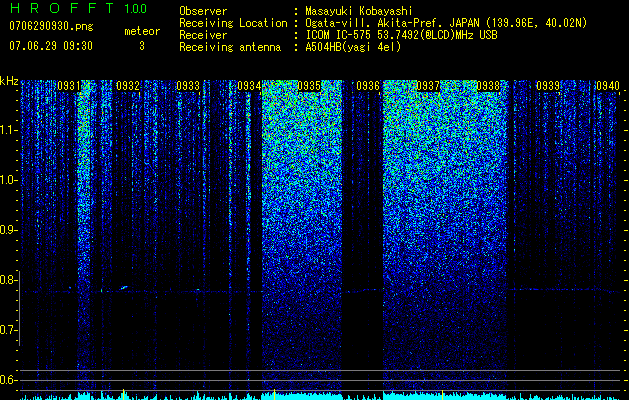Viewport: 629px width, 400px height.
Task: Click the 0.7 kHz axis label
Action: [x=8, y=330]
